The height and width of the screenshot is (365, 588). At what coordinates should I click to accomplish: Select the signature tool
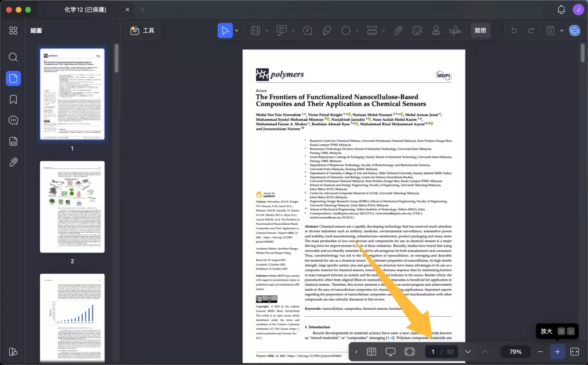click(x=455, y=30)
